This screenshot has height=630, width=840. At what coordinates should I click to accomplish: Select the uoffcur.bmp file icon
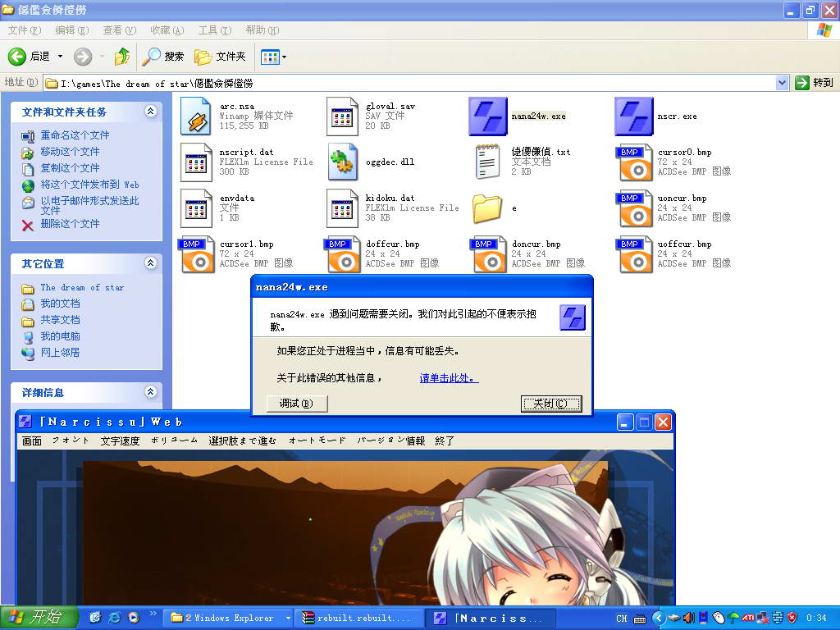(x=634, y=254)
